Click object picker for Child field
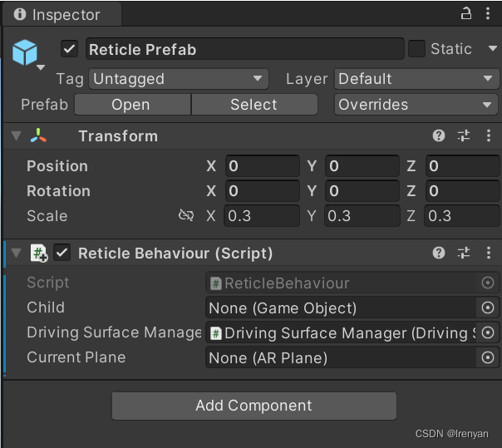502x448 pixels. coord(488,308)
